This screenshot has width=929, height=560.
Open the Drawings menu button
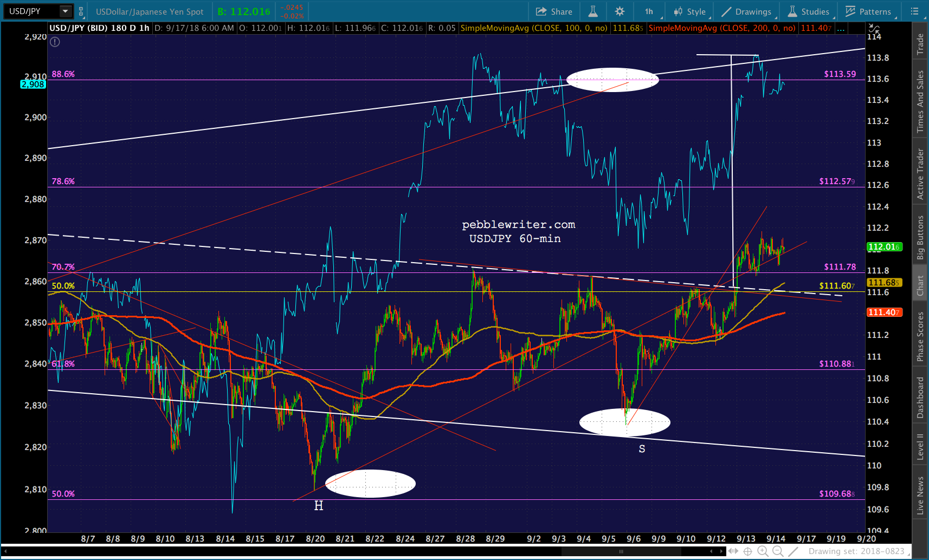746,11
